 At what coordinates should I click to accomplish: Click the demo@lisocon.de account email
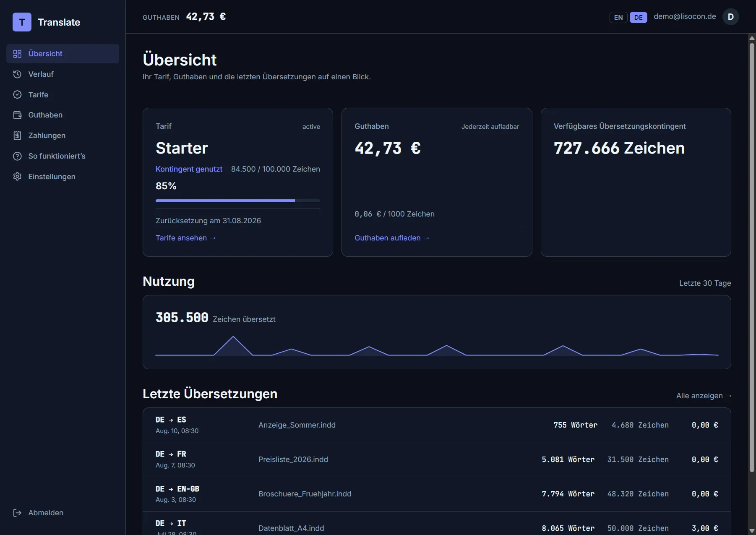tap(685, 16)
